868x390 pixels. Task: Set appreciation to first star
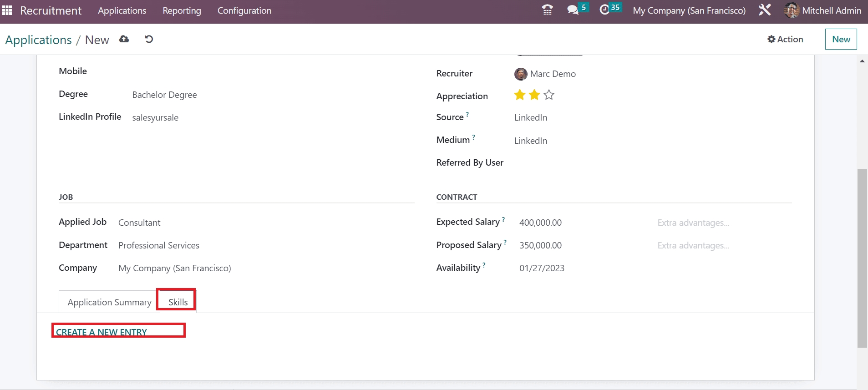[519, 95]
